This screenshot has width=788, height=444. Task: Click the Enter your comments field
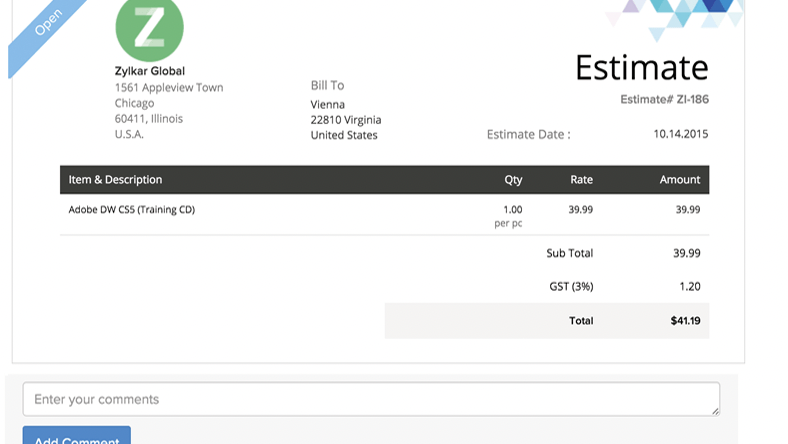tap(370, 399)
